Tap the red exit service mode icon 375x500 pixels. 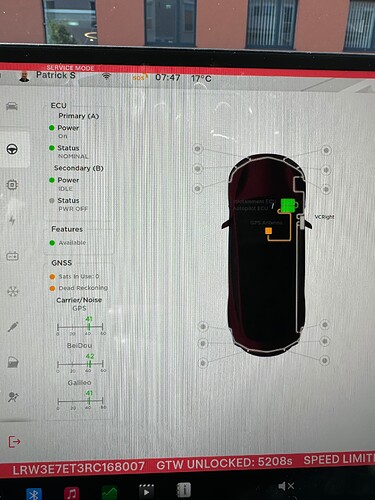(x=14, y=442)
